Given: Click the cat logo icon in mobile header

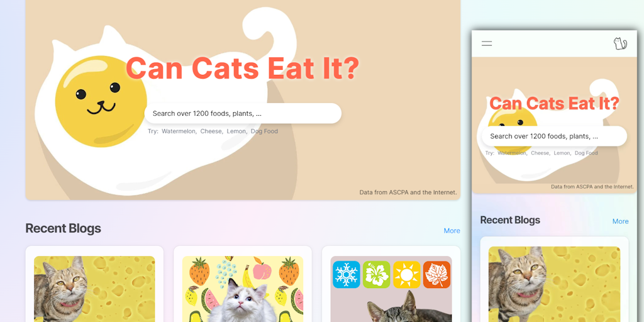Looking at the screenshot, I should (620, 43).
